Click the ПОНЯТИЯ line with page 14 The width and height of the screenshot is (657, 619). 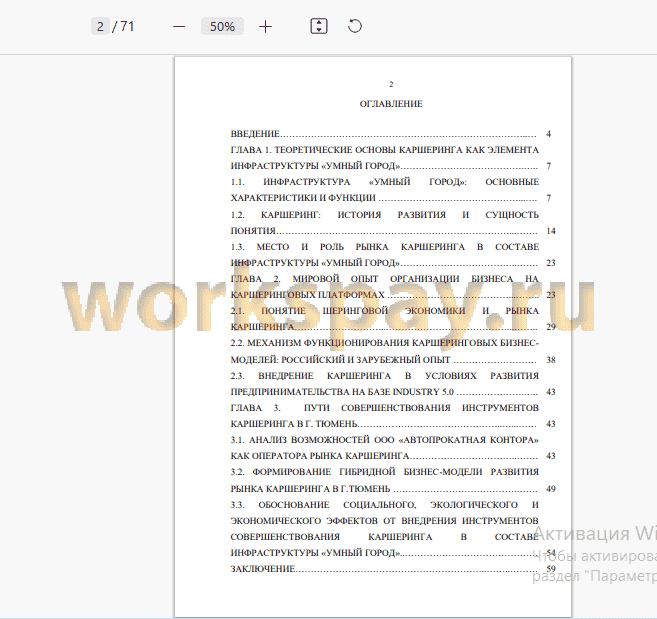[x=393, y=231]
